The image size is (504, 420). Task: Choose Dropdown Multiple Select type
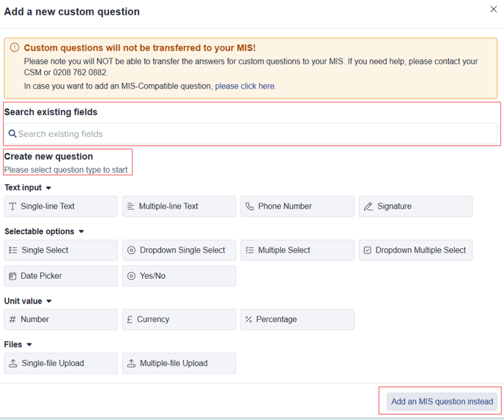[415, 250]
